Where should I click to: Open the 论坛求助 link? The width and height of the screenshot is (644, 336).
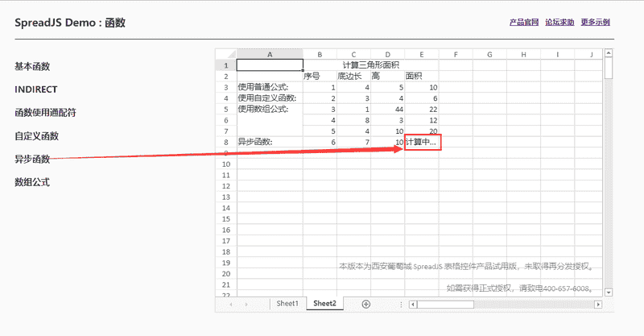tap(559, 23)
